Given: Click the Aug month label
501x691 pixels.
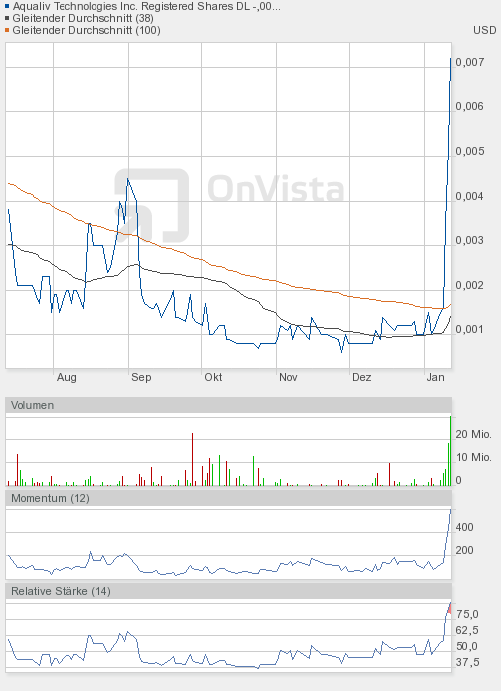Looking at the screenshot, I should tap(67, 377).
